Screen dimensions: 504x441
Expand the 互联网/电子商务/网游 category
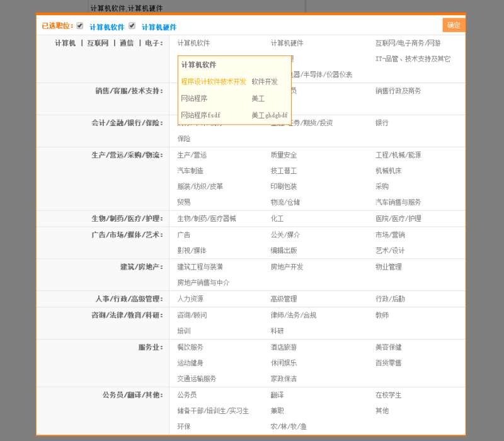(408, 43)
